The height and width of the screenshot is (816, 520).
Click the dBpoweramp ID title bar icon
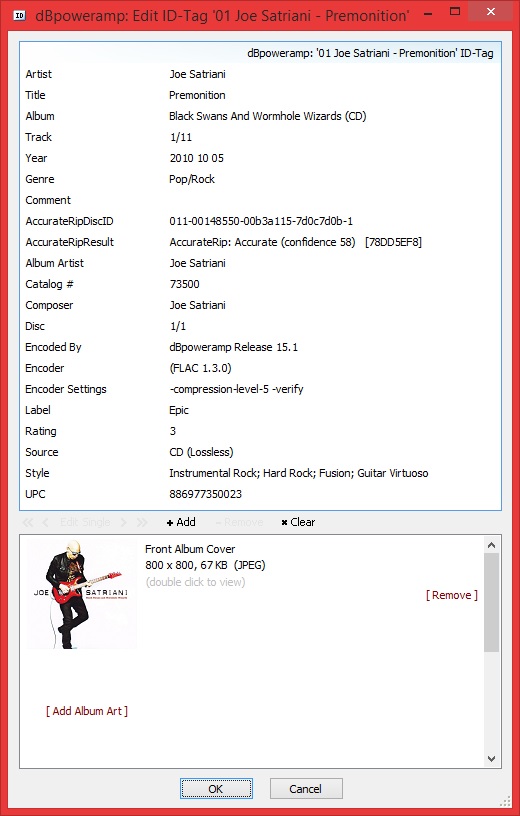(x=19, y=15)
